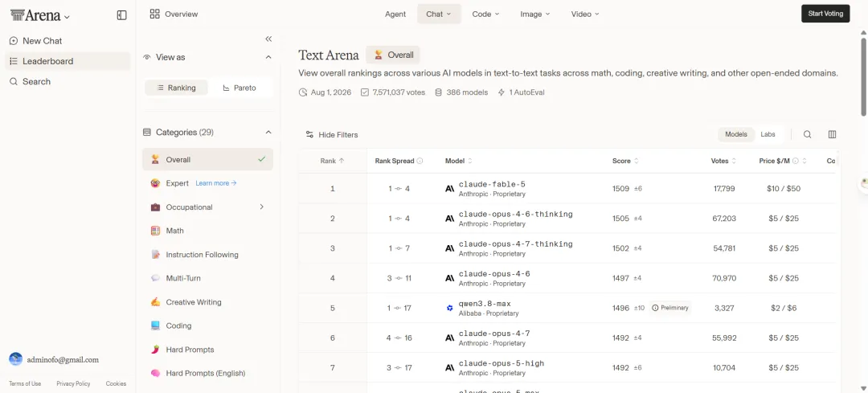Click the Hard Prompts chili icon

pos(156,350)
